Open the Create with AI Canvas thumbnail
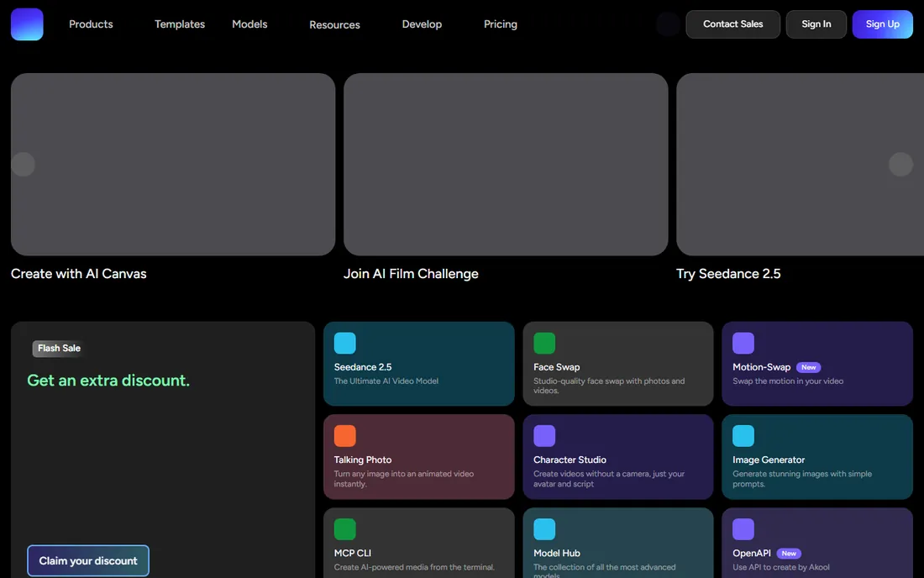 tap(173, 165)
